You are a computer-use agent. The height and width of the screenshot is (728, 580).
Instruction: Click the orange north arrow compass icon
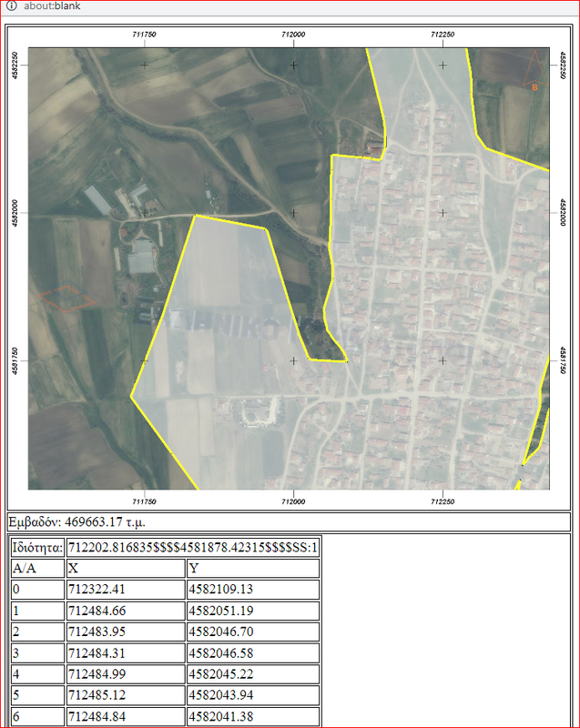[535, 74]
